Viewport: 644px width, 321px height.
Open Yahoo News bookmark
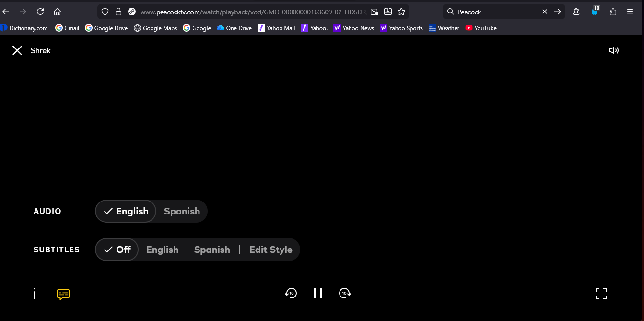[x=354, y=28]
